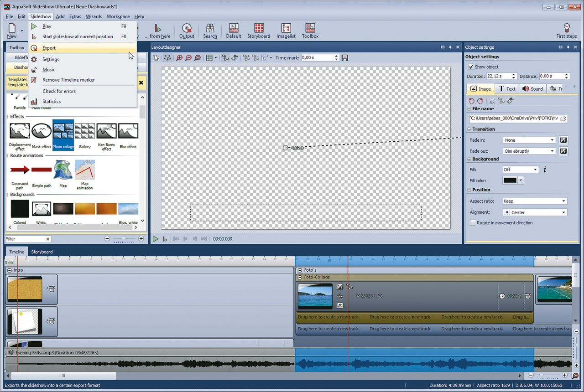The image size is (584, 392).
Task: Enable Rotate in movement direction checkbox
Action: [473, 223]
